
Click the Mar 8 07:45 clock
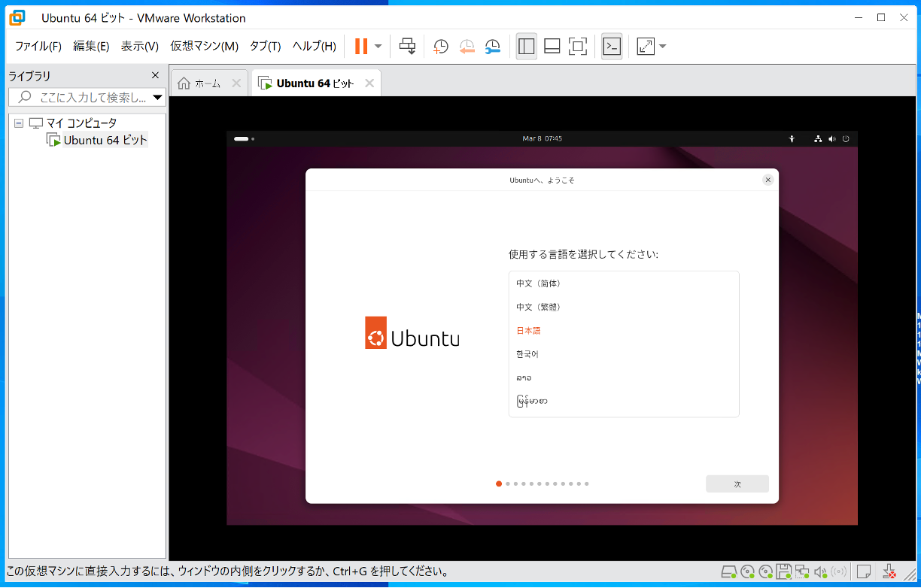point(542,138)
